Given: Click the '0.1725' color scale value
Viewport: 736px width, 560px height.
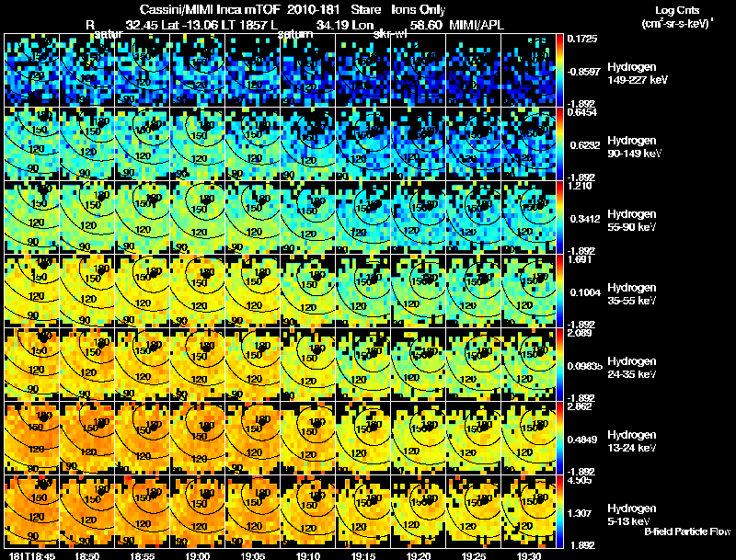Looking at the screenshot, I should [x=582, y=39].
